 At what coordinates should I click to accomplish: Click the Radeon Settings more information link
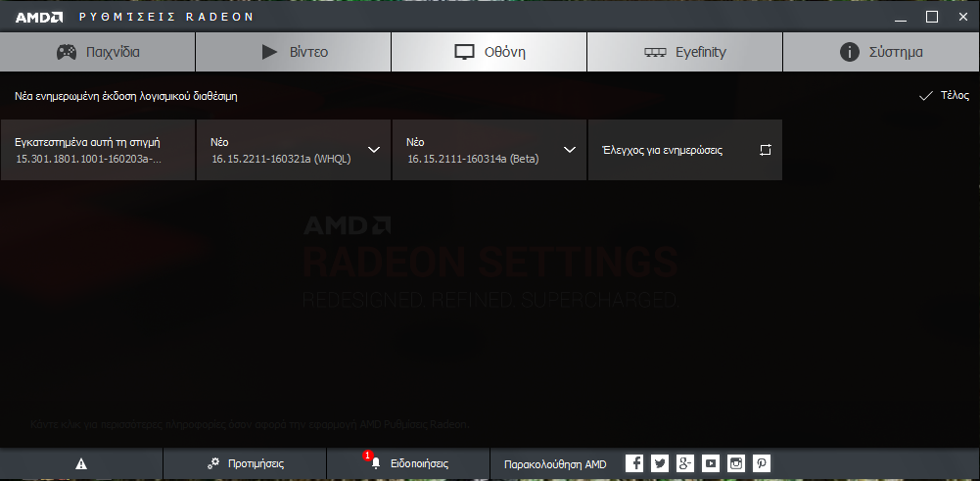click(250, 425)
